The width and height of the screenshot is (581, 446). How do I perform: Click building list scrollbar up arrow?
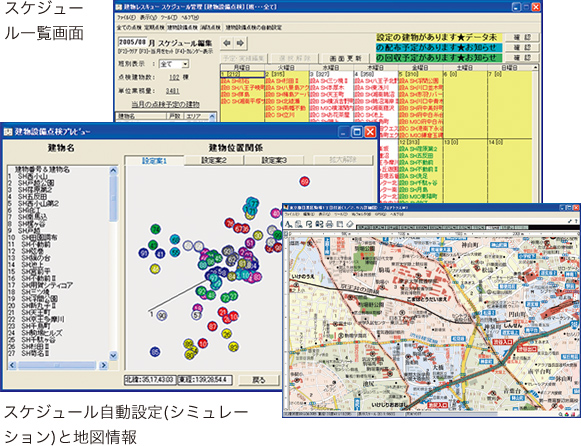coord(113,171)
